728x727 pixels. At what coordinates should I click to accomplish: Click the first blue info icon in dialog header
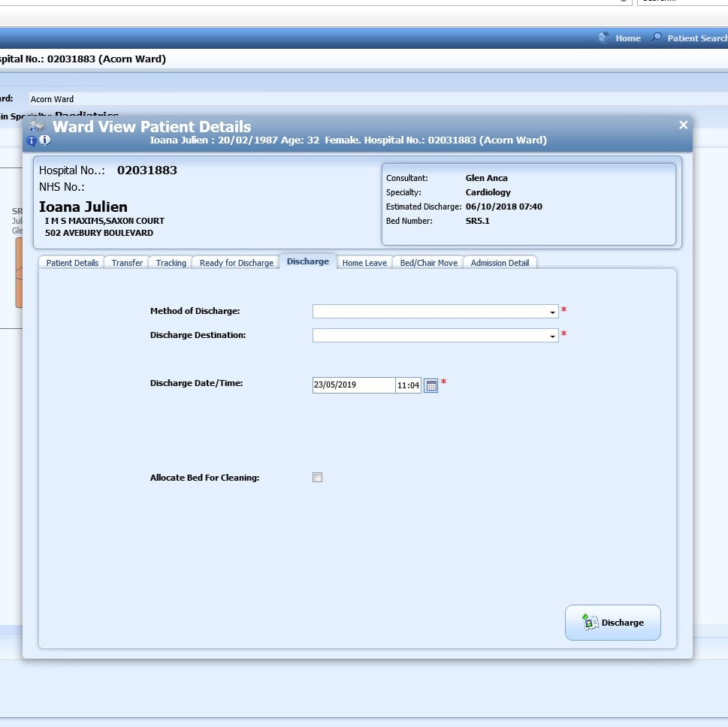coord(31,140)
